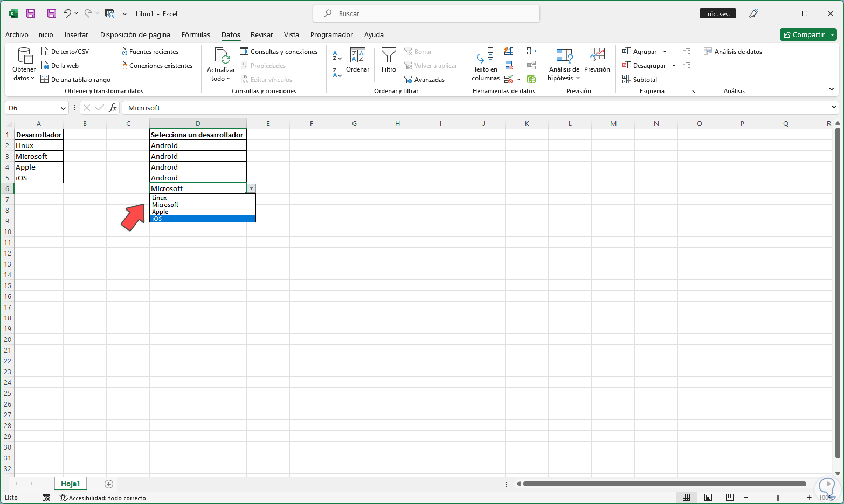Open the Archivo menu

(x=17, y=35)
